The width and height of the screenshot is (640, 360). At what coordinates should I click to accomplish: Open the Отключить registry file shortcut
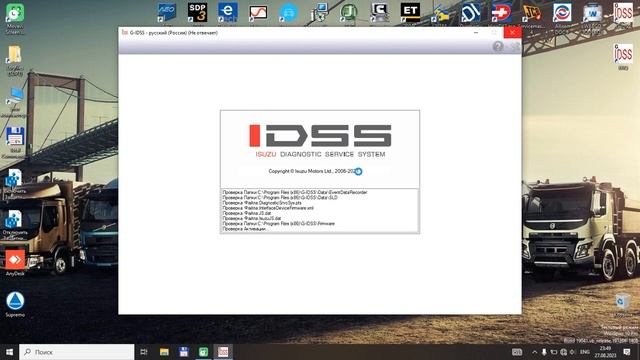(14, 219)
